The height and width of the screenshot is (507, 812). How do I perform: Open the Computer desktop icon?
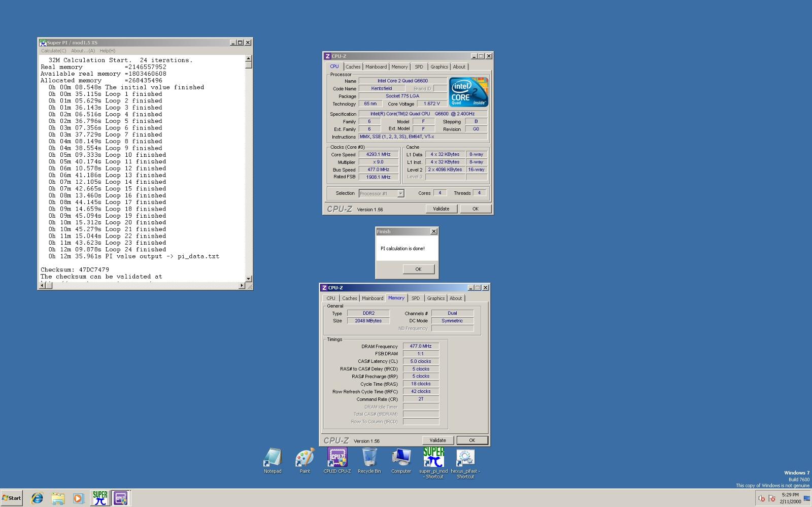click(401, 461)
